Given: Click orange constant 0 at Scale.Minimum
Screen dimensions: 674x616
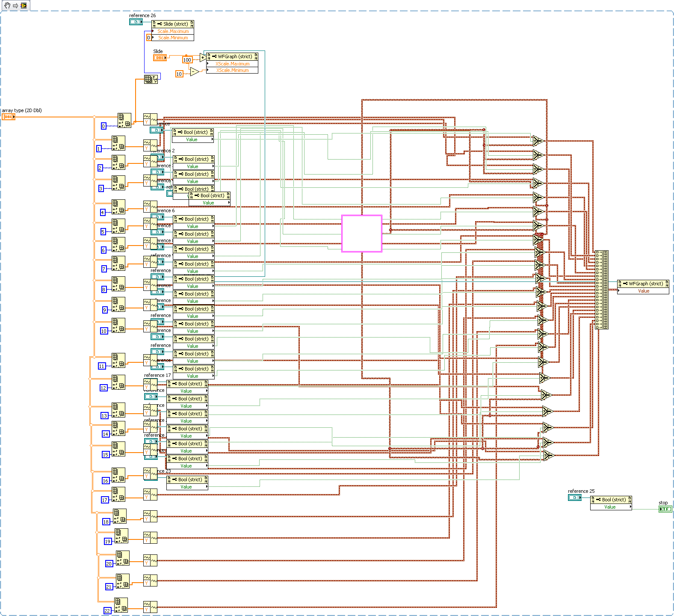Looking at the screenshot, I should [x=149, y=38].
